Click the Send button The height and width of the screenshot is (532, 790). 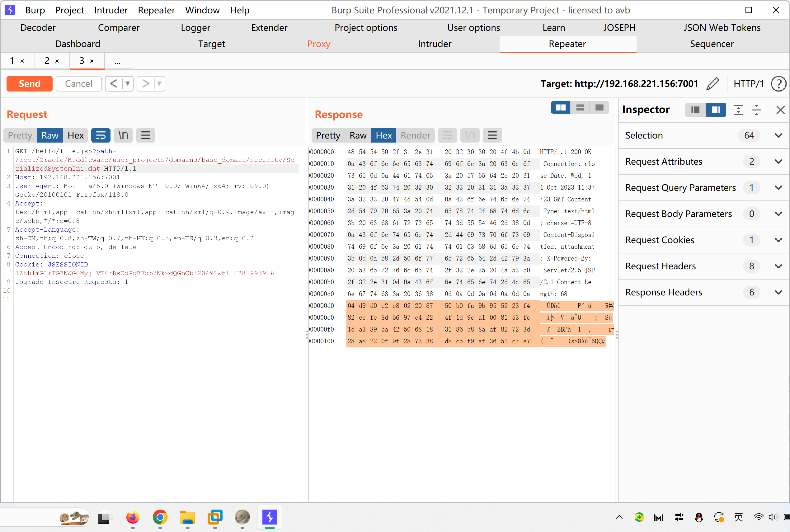coord(30,83)
